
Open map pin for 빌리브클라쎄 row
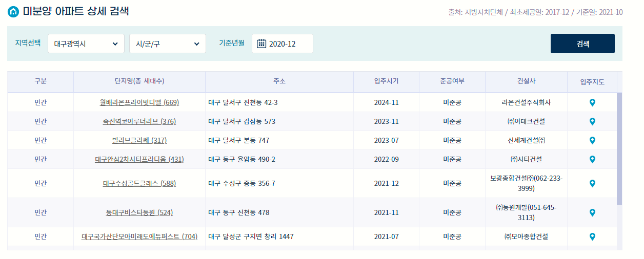click(592, 140)
